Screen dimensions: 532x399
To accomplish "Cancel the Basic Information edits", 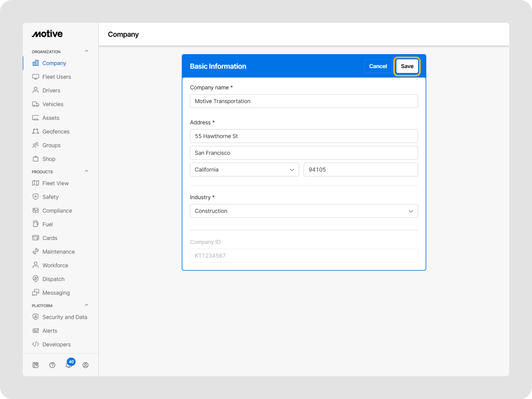I will pyautogui.click(x=378, y=66).
